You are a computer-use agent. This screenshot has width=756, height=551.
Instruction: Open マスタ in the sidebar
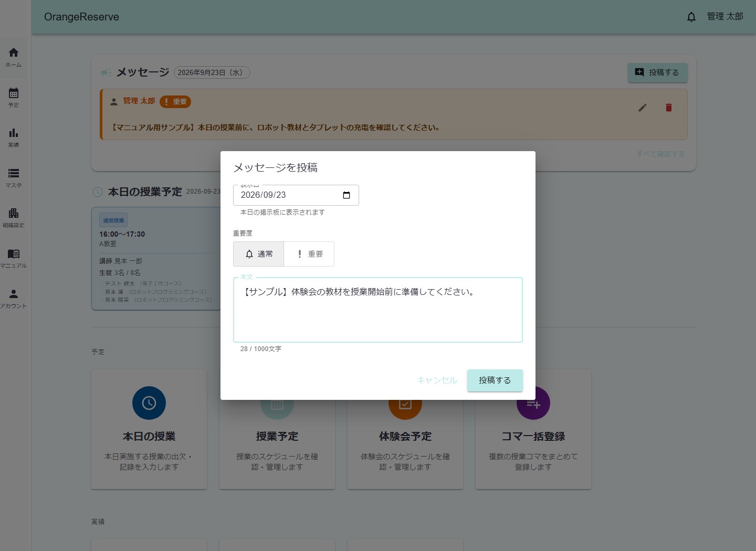point(14,178)
